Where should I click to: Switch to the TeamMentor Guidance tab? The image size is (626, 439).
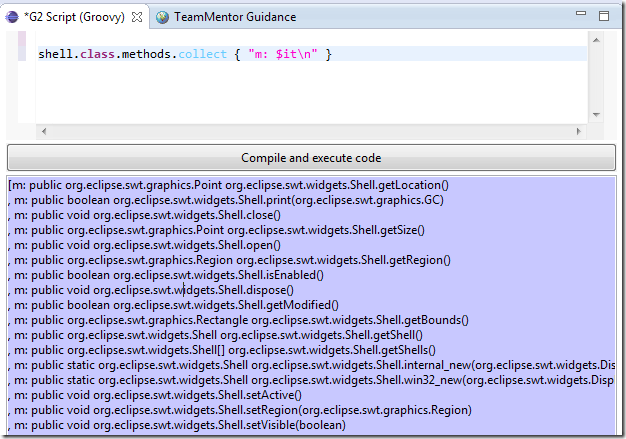[234, 17]
